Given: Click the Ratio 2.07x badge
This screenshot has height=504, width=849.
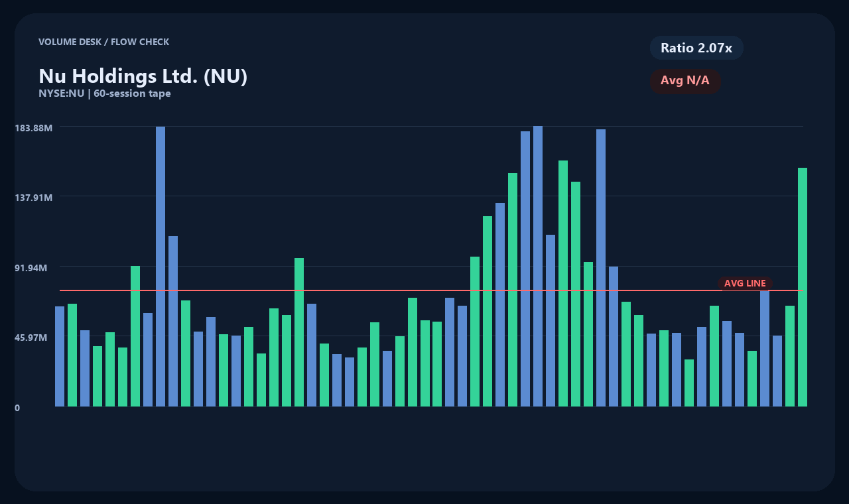Looking at the screenshot, I should click(696, 48).
